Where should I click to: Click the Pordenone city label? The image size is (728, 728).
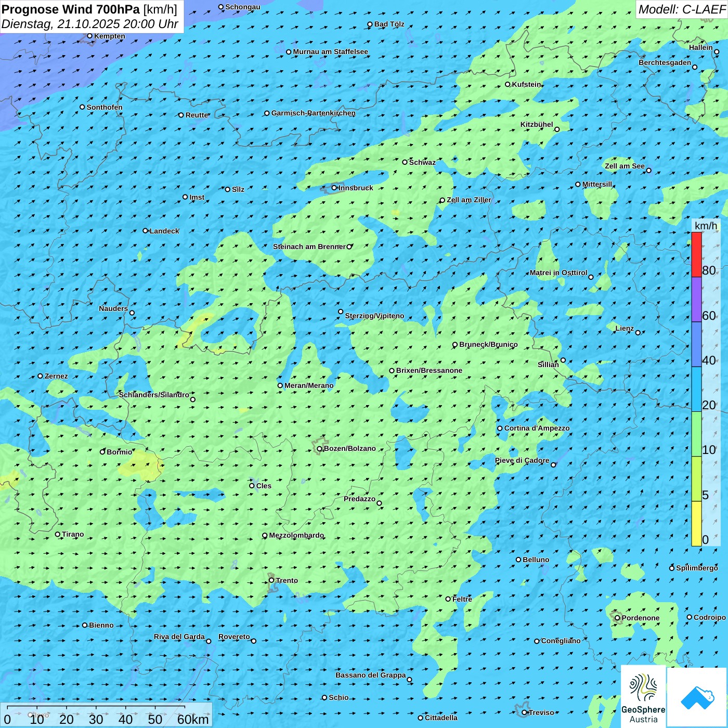[x=641, y=618]
